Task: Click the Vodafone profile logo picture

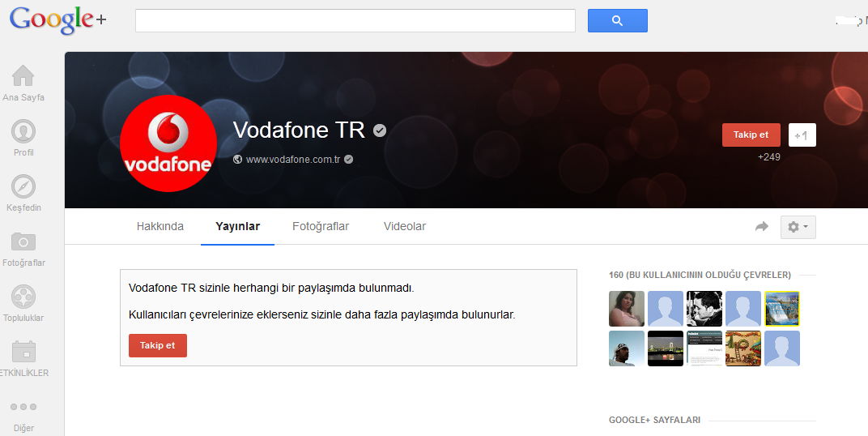Action: point(168,143)
